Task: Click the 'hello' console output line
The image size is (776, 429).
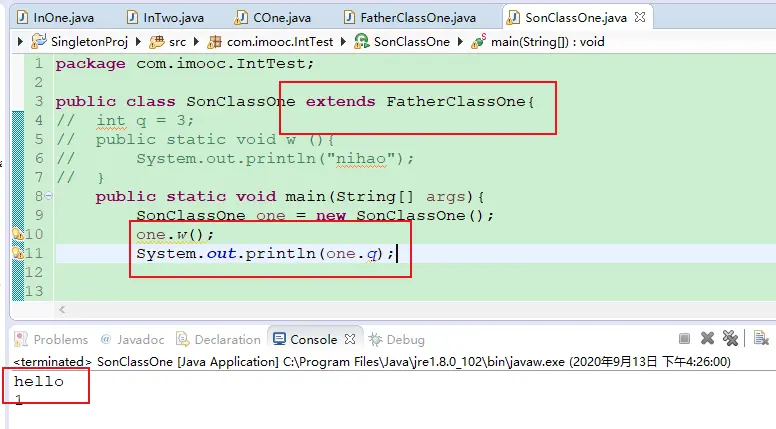Action: (39, 381)
